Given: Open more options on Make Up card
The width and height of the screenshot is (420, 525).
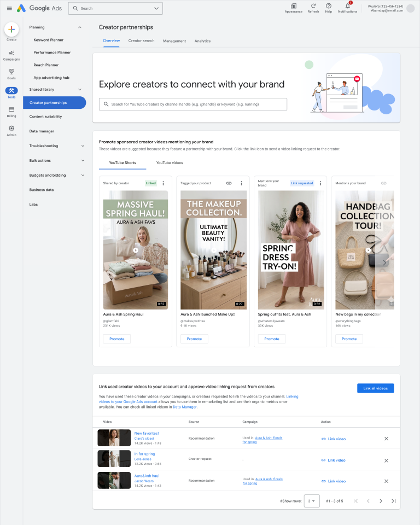Looking at the screenshot, I should click(x=242, y=183).
